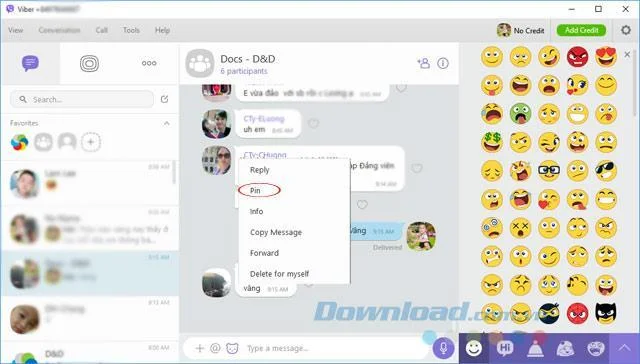Add a new favorite contact
Screen dimensions: 640x364
91,142
